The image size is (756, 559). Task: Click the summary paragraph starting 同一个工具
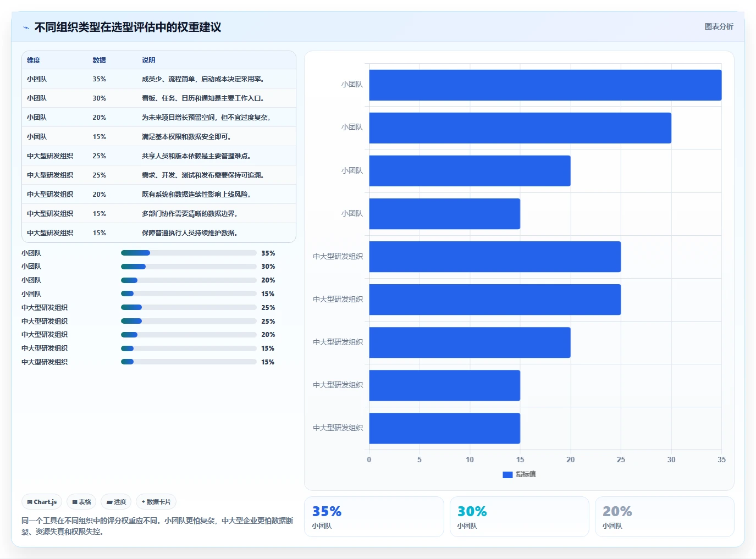point(157,526)
